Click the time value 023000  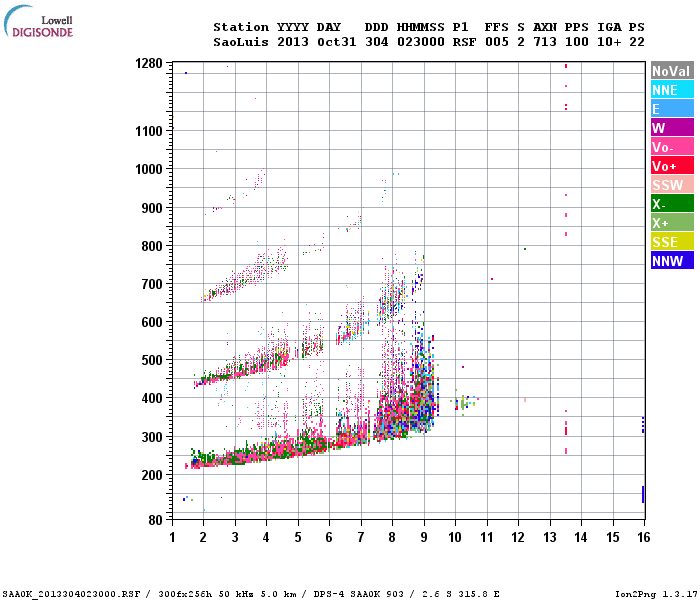421,42
